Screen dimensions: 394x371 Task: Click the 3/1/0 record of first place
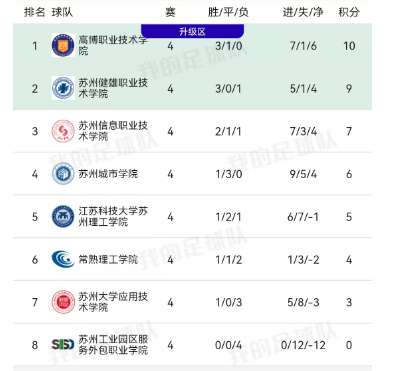[229, 46]
